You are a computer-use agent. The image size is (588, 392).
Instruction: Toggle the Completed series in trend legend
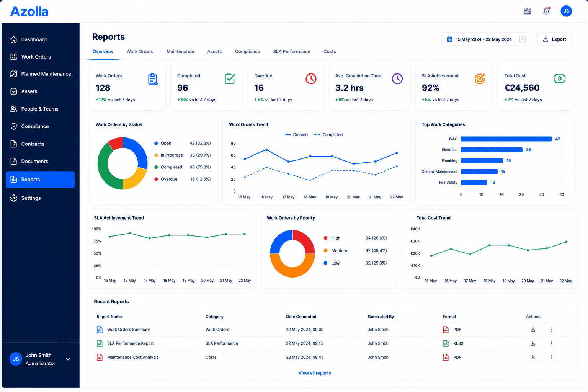coord(328,135)
